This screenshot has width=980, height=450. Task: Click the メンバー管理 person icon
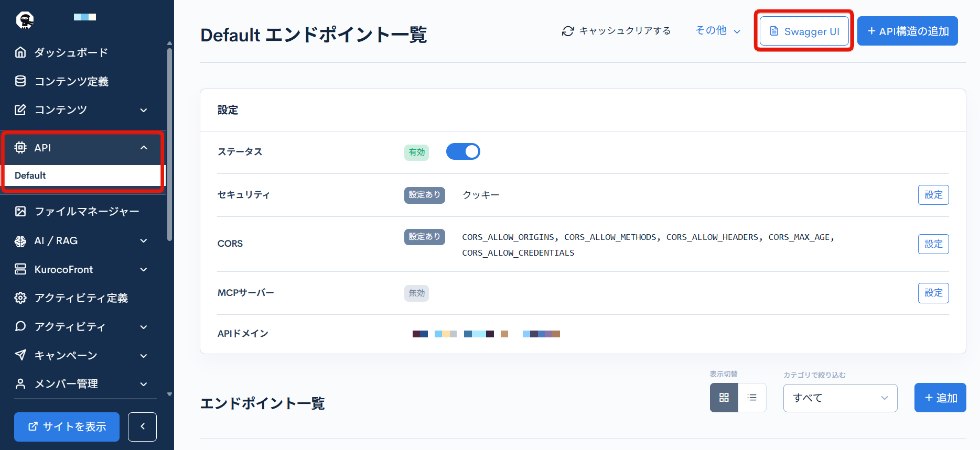pos(20,384)
